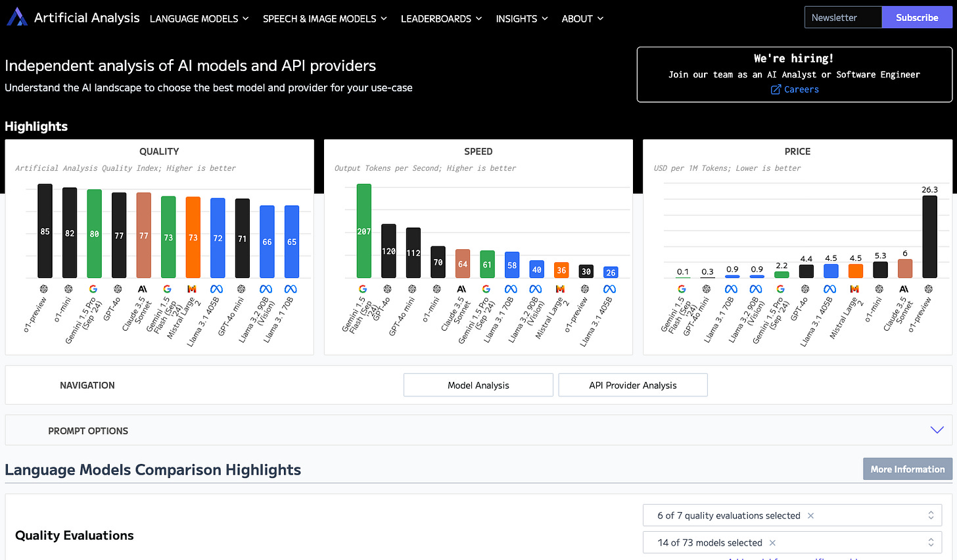Click Mistral icon under Mistral Large 2 in Price
This screenshot has height=560, width=957.
click(854, 289)
